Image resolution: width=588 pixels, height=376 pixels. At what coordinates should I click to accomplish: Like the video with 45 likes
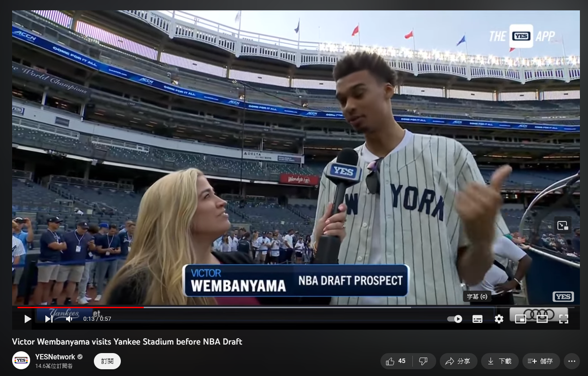396,361
